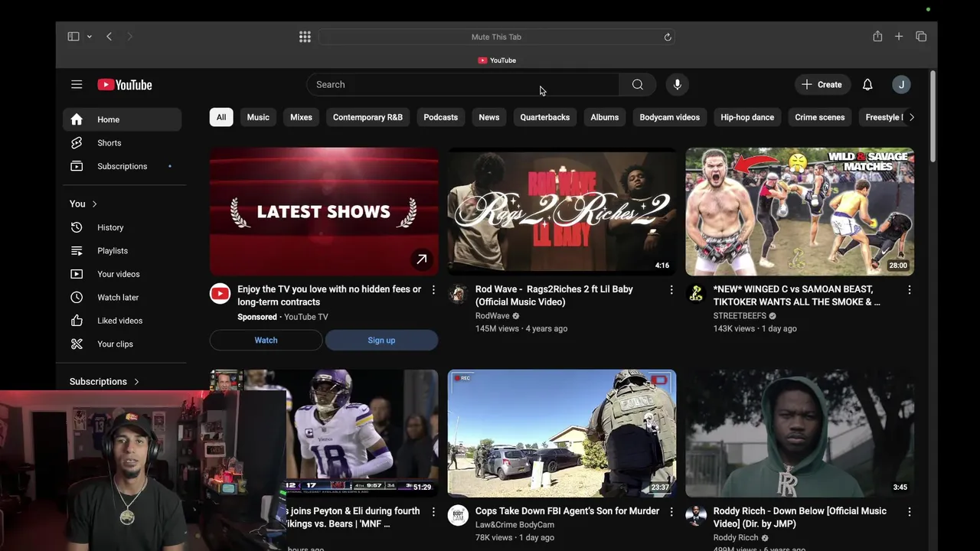Screen dimensions: 980x551
Task: Open the Cops Take Down FBI Agent's Son thumbnail
Action: click(x=562, y=433)
